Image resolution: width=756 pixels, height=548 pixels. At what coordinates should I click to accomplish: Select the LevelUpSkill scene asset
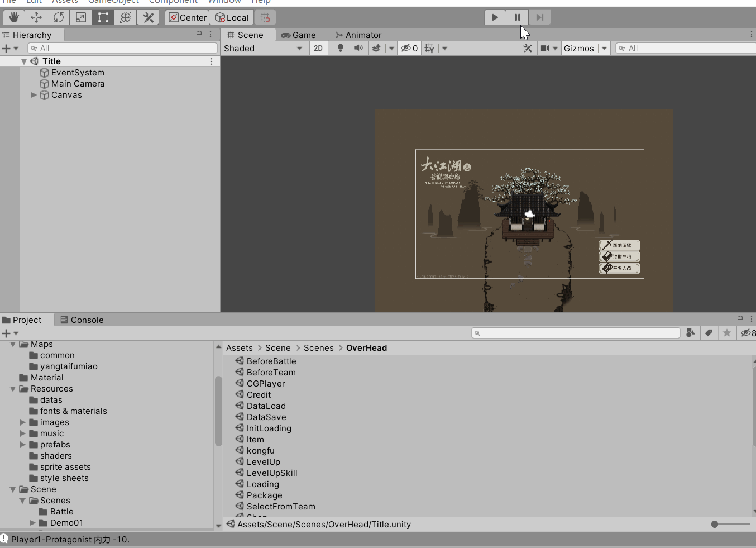tap(266, 473)
